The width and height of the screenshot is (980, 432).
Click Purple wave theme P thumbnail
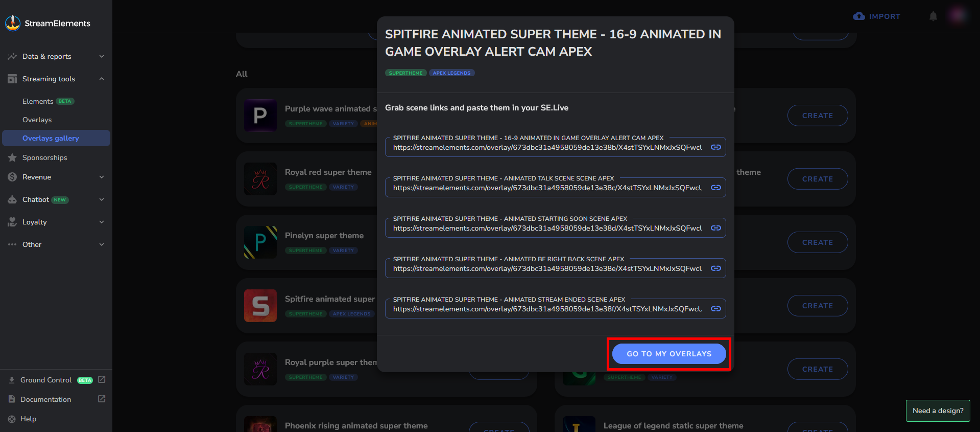[260, 116]
